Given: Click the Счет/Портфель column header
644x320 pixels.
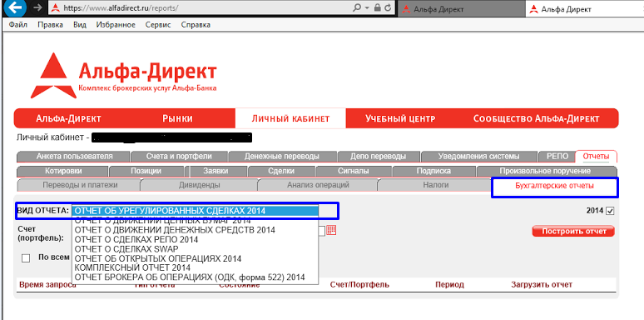Looking at the screenshot, I should coord(359,285).
